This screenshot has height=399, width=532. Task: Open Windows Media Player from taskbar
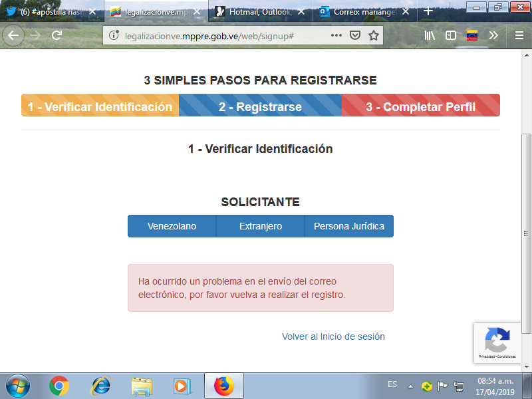point(182,386)
